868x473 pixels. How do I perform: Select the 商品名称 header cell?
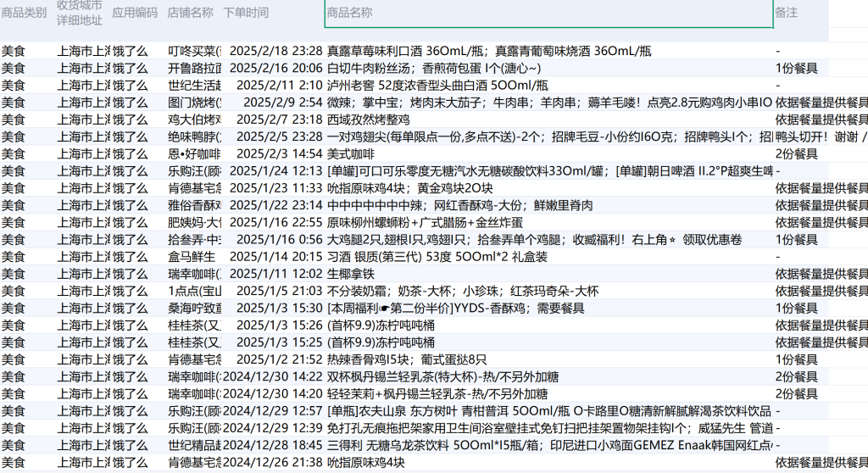click(548, 14)
